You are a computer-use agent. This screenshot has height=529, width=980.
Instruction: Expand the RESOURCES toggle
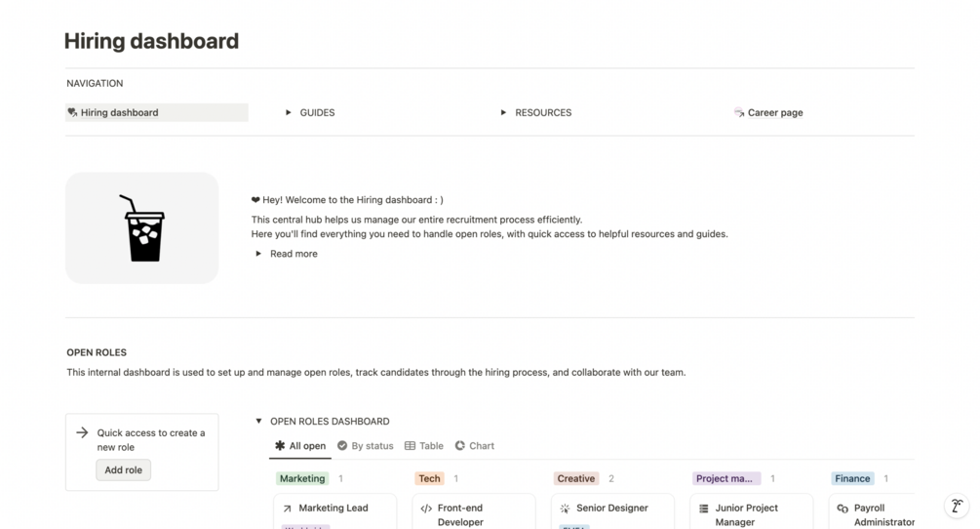click(504, 112)
